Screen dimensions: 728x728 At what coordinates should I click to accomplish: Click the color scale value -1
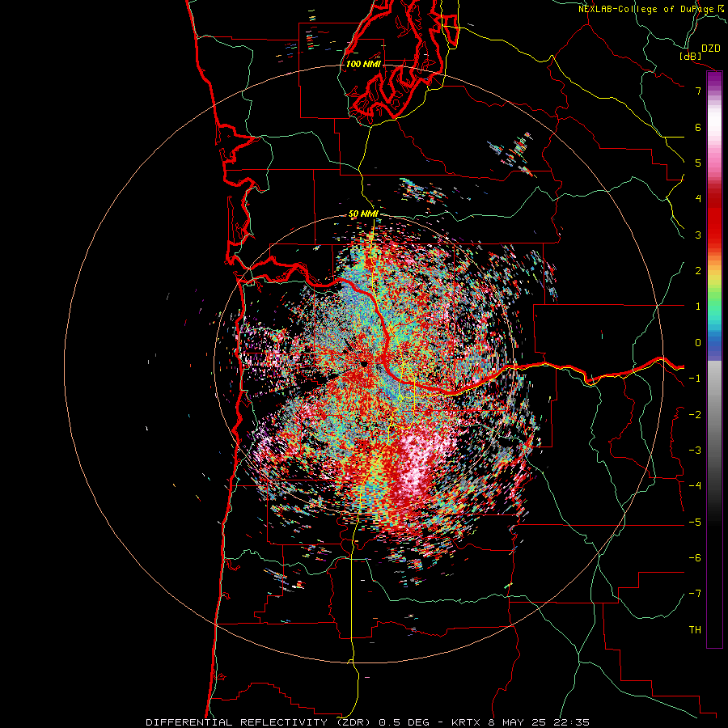pyautogui.click(x=695, y=379)
